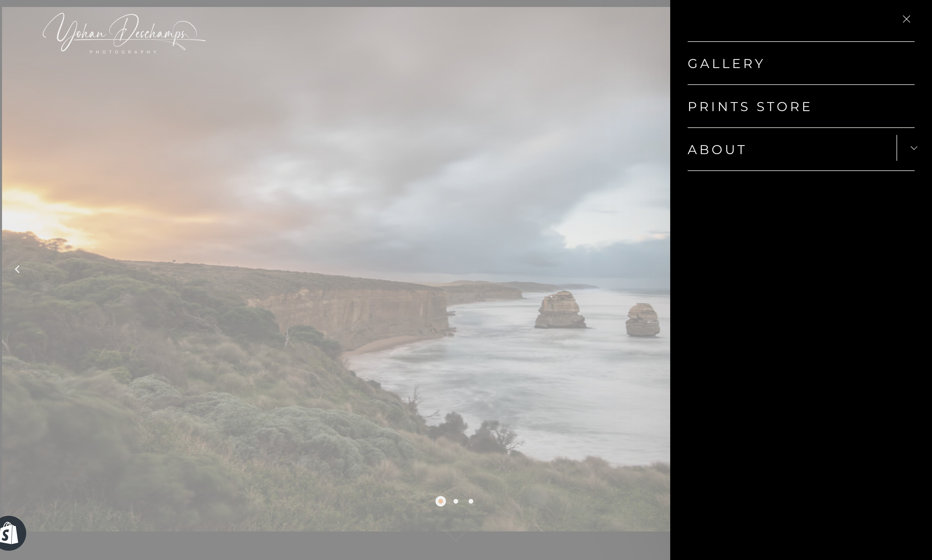Open the Shopify bag badge
The height and width of the screenshot is (560, 932).
point(9,533)
